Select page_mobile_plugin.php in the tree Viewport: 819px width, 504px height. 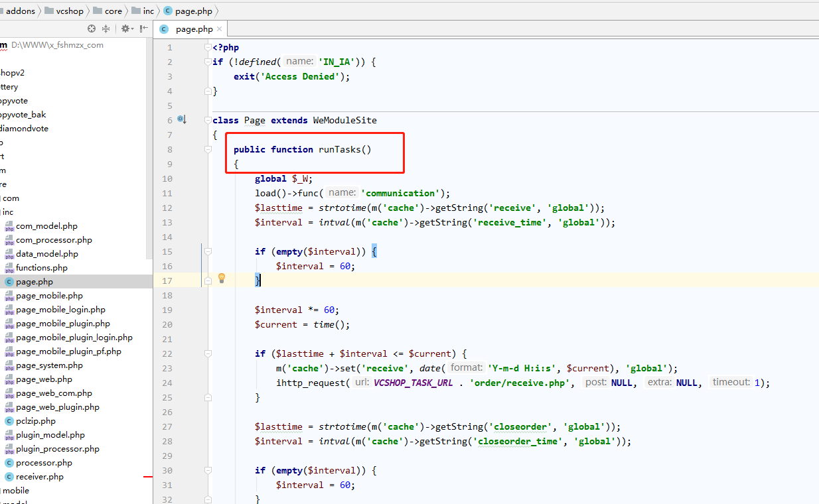point(63,324)
